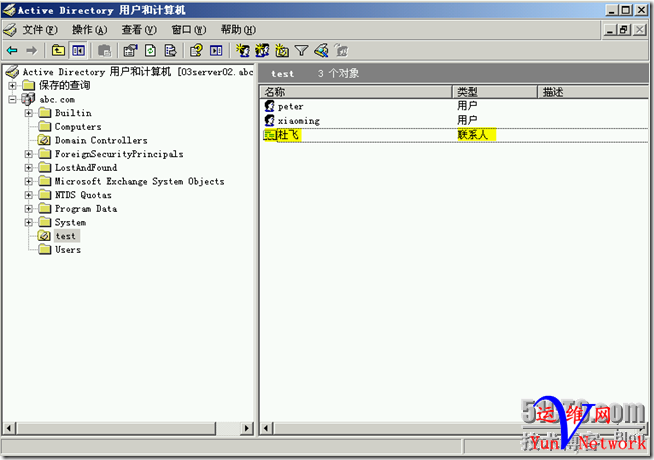Viewport: 654px width, 460px height.
Task: Select the test OU in tree
Action: tap(66, 236)
